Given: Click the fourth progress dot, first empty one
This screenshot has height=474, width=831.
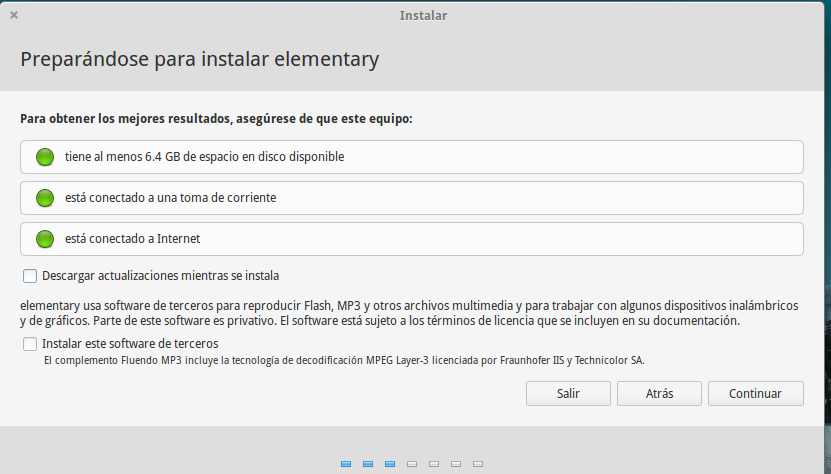Looking at the screenshot, I should coord(412,464).
